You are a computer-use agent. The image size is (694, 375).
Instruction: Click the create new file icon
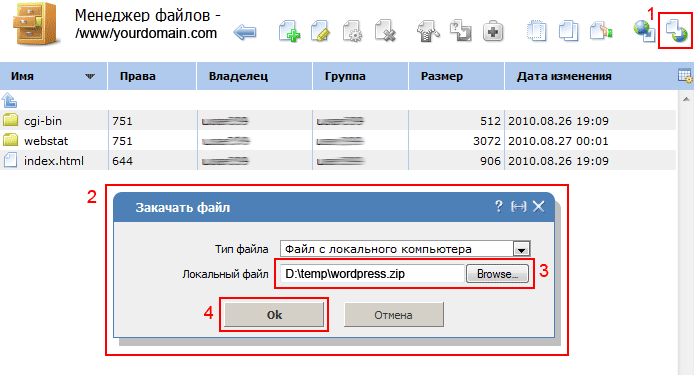click(x=289, y=31)
